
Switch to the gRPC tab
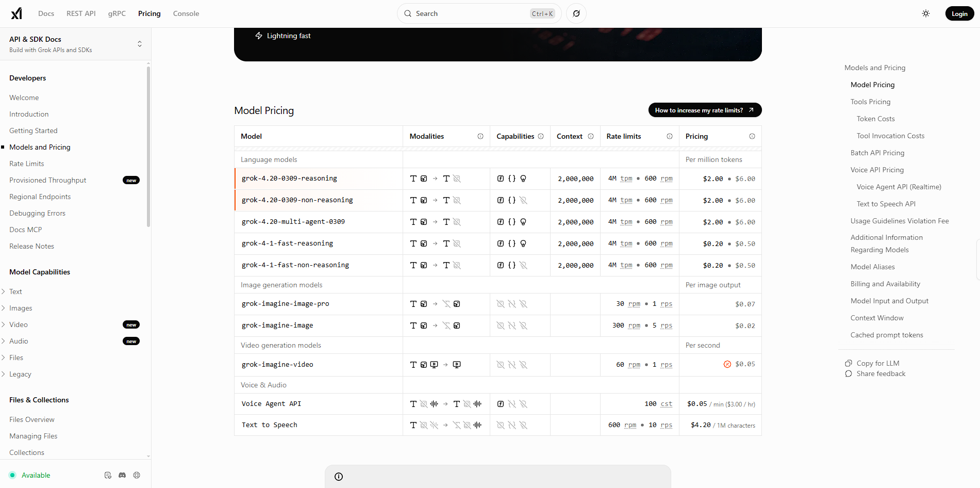pos(117,13)
